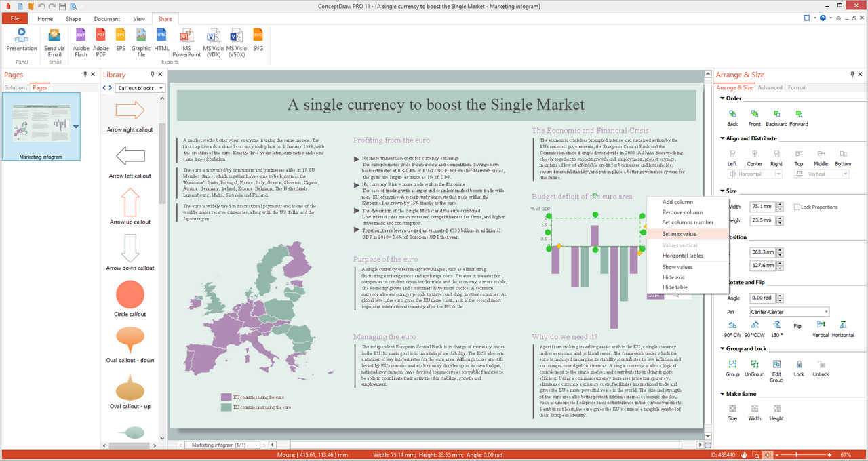Screen dimensions: 868x461
Task: Group selected objects
Action: click(x=732, y=368)
